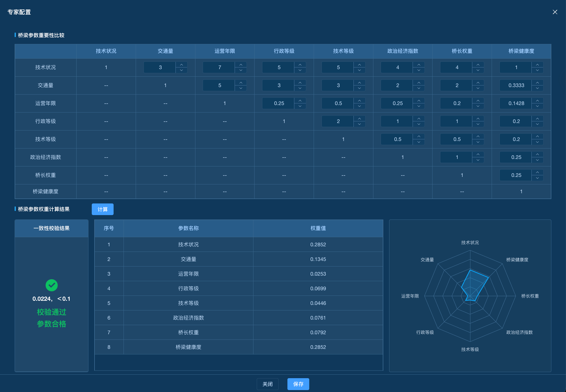Increase the 运营年限 vs 技术等级 value

click(359, 101)
